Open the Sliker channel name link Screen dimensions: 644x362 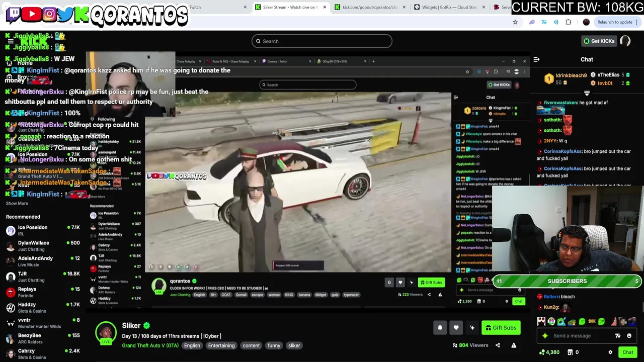[131, 326]
